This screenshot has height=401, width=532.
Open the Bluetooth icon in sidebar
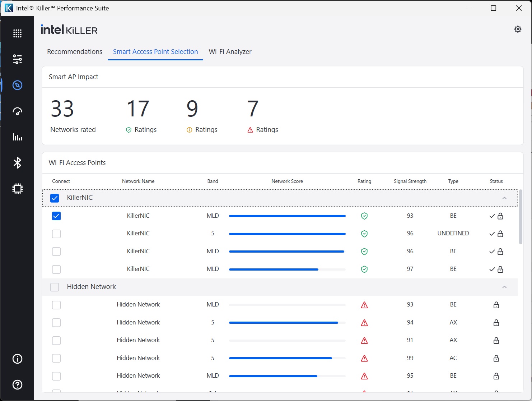(x=17, y=163)
